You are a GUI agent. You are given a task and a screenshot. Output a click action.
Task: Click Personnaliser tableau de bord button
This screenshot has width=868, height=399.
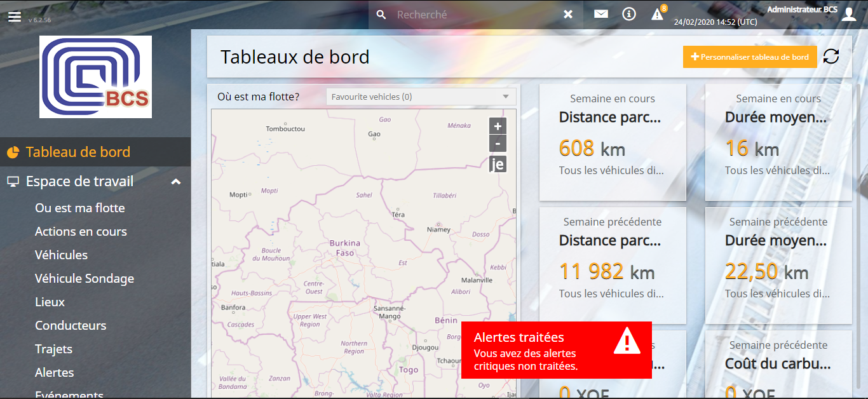pos(749,57)
